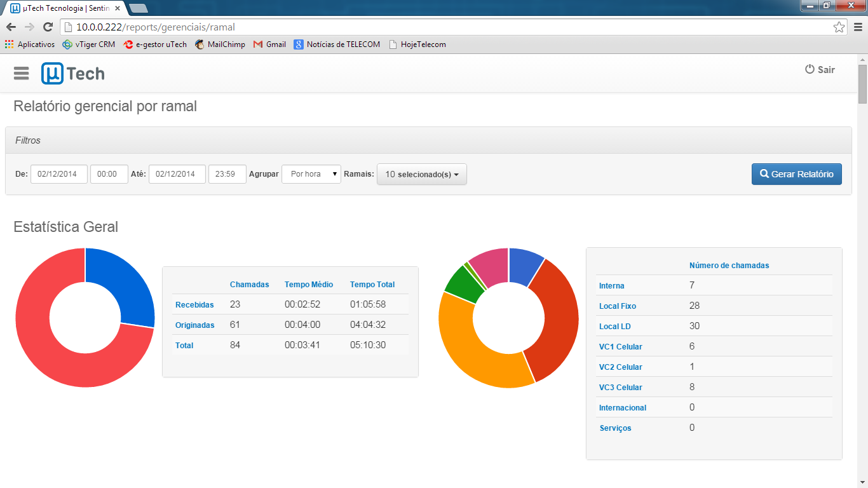The height and width of the screenshot is (488, 868).
Task: Open the MailChimp bookmark
Action: pos(220,44)
